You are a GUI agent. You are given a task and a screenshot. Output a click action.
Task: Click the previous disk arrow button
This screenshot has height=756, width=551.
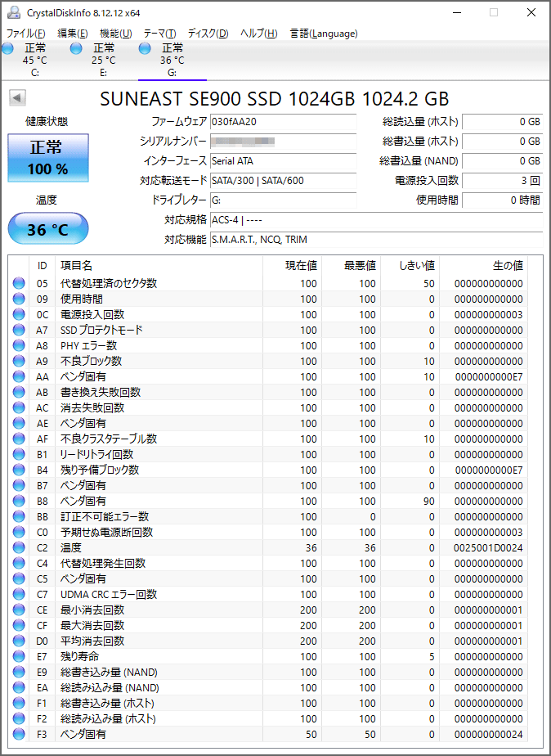pos(17,98)
